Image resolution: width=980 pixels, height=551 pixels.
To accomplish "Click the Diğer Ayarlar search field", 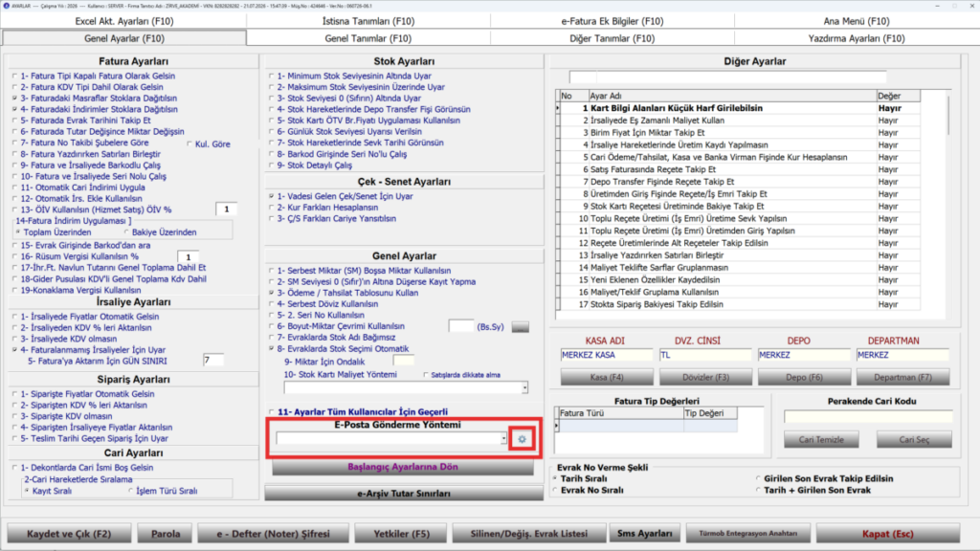I will click(x=727, y=77).
